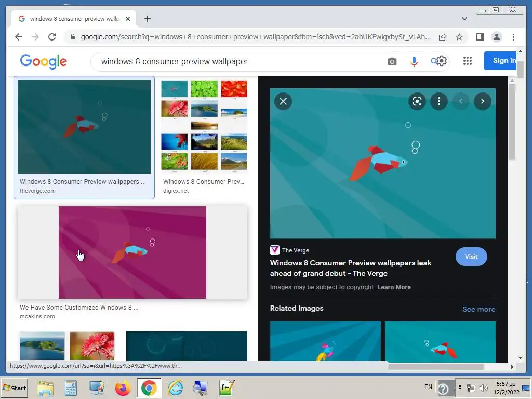Open The Verge source label
Viewport: 532px width, 399px height.
click(289, 250)
